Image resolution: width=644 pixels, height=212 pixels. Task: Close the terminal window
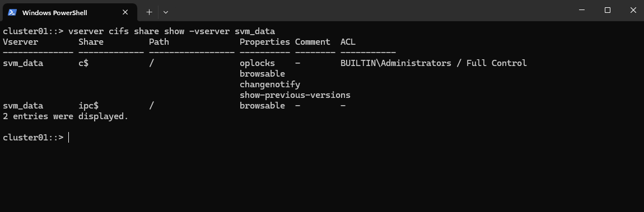(633, 10)
